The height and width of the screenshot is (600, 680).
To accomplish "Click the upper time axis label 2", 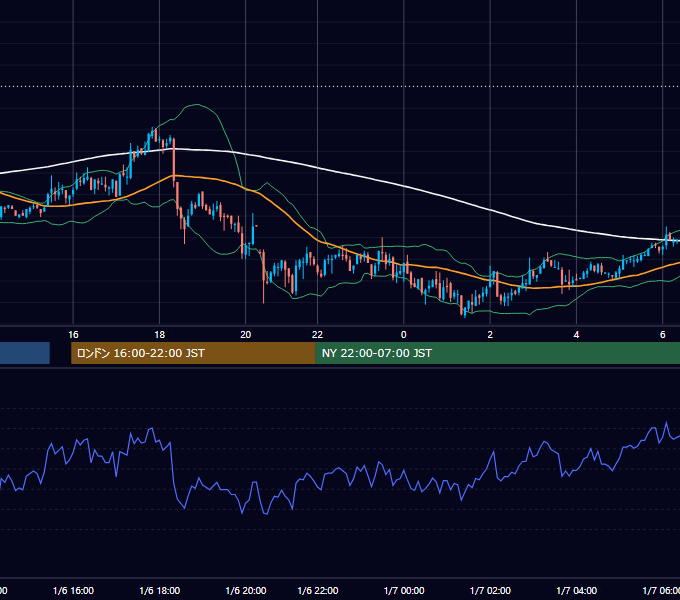I will (490, 335).
